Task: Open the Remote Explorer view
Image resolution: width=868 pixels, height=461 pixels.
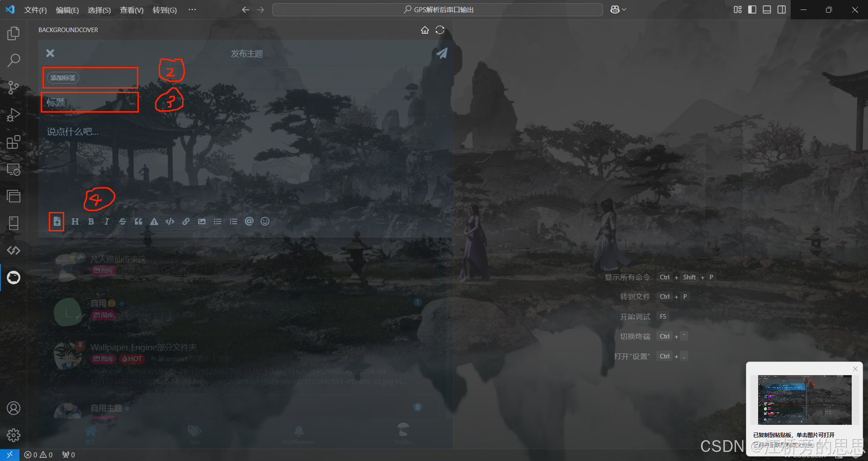Action: 14,169
